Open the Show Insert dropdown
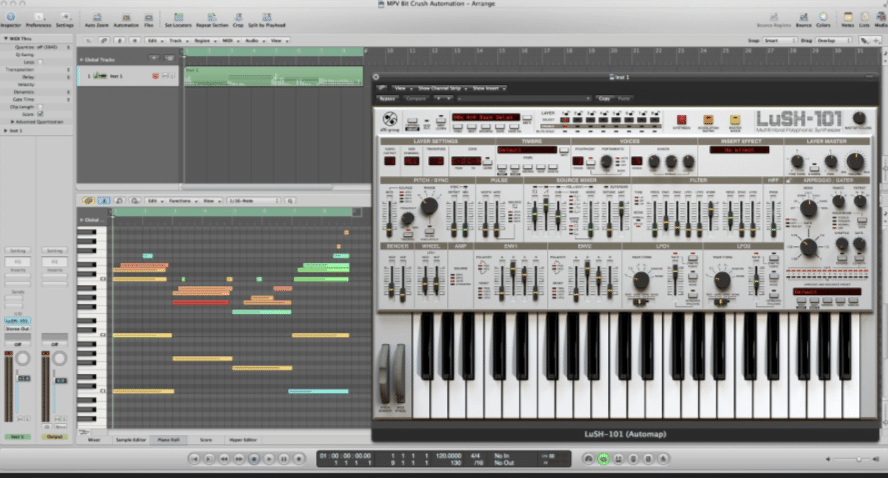This screenshot has height=478, width=888. 488,88
